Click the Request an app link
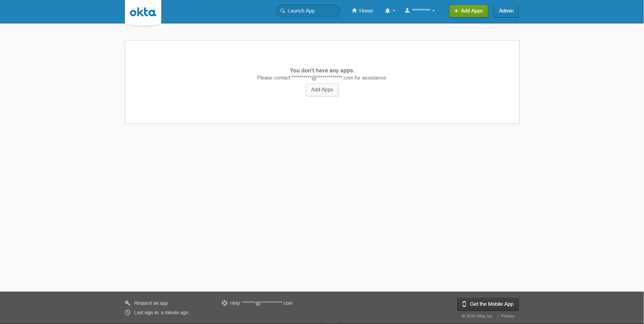This screenshot has height=324, width=644. pos(151,303)
